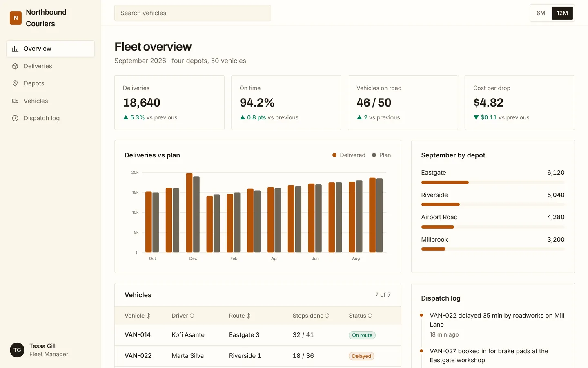
Task: Sort table by Driver column arrows
Action: 192,316
